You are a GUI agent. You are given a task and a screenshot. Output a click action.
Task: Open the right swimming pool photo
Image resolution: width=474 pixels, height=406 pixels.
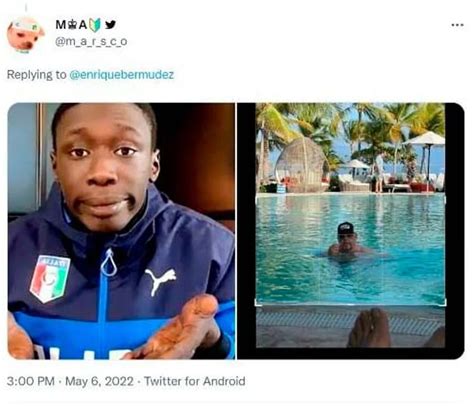(351, 231)
